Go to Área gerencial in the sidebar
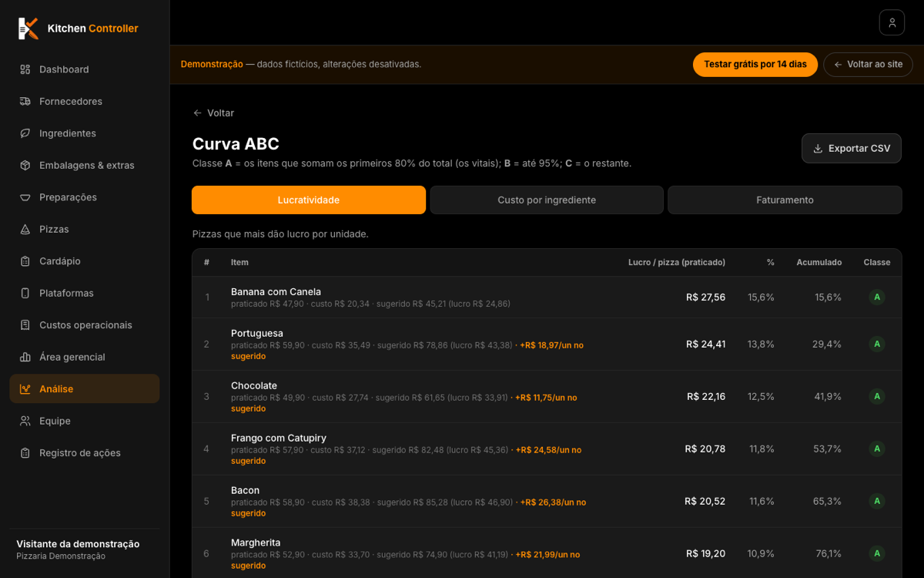 pos(85,357)
